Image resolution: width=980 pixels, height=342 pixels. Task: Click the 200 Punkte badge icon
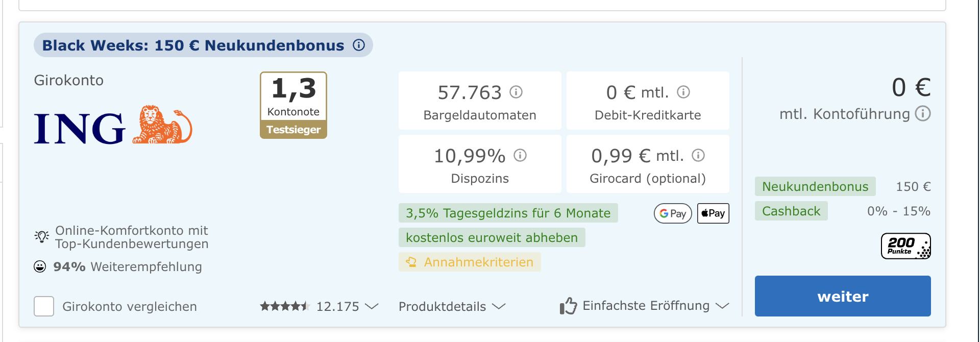click(906, 246)
